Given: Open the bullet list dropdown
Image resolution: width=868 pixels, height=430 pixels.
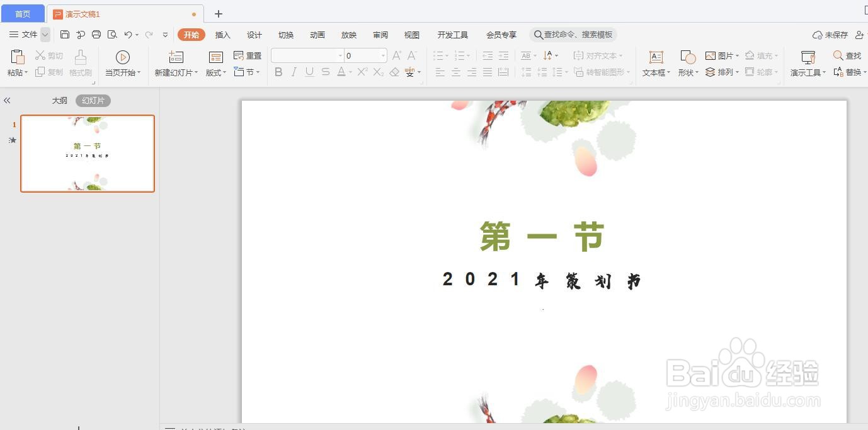Looking at the screenshot, I should coord(447,56).
